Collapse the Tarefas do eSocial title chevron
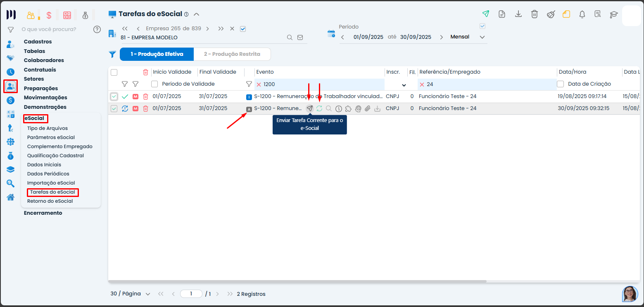 coord(197,14)
